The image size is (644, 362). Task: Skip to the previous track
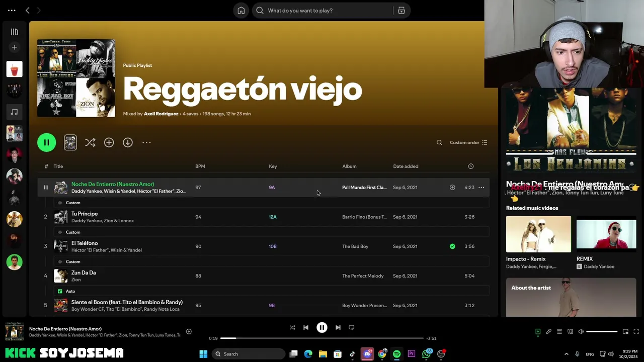pyautogui.click(x=306, y=327)
